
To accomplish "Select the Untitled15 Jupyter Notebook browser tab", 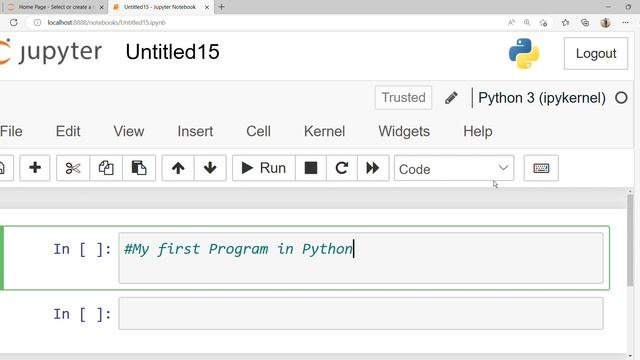I will tap(160, 7).
